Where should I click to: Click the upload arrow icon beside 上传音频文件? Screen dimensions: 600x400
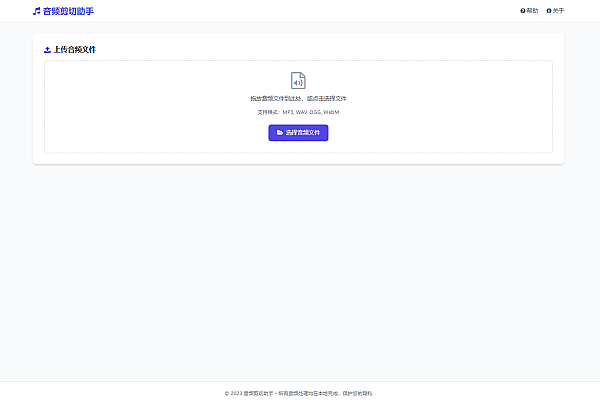click(48, 49)
